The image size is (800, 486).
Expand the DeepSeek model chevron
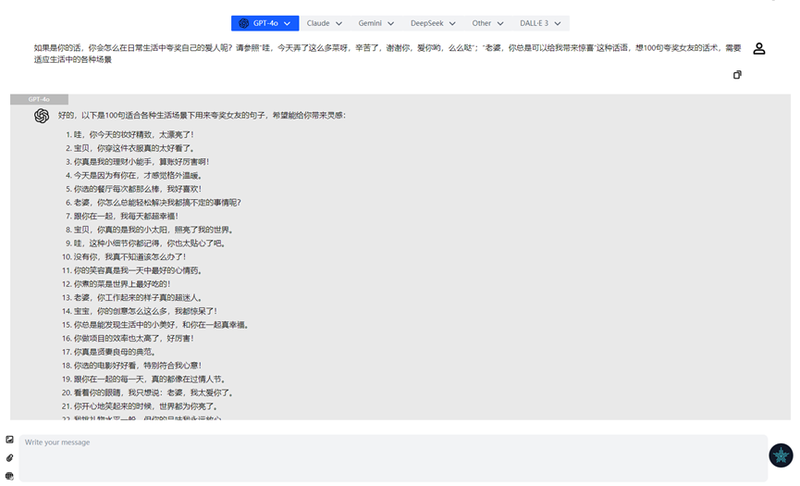tap(452, 23)
